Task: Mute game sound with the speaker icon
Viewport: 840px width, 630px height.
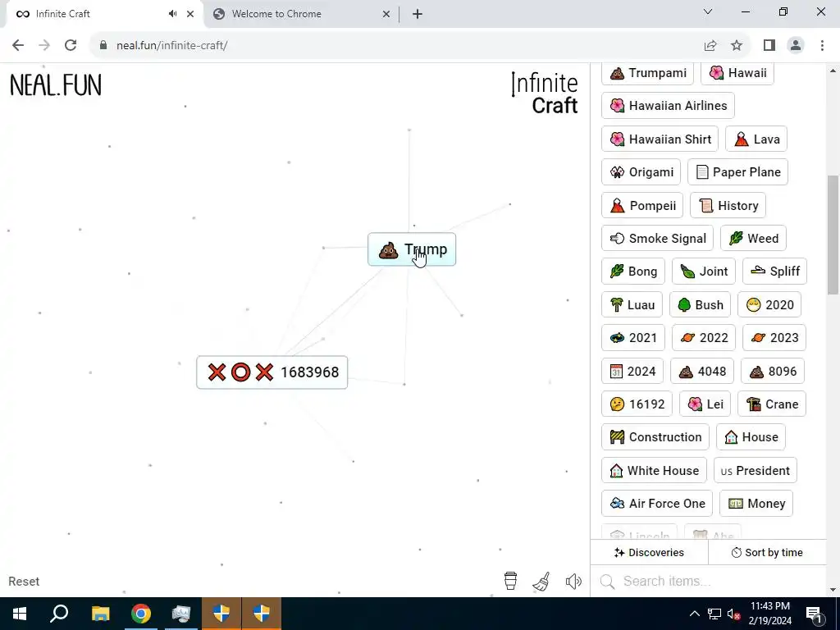Action: point(573,582)
